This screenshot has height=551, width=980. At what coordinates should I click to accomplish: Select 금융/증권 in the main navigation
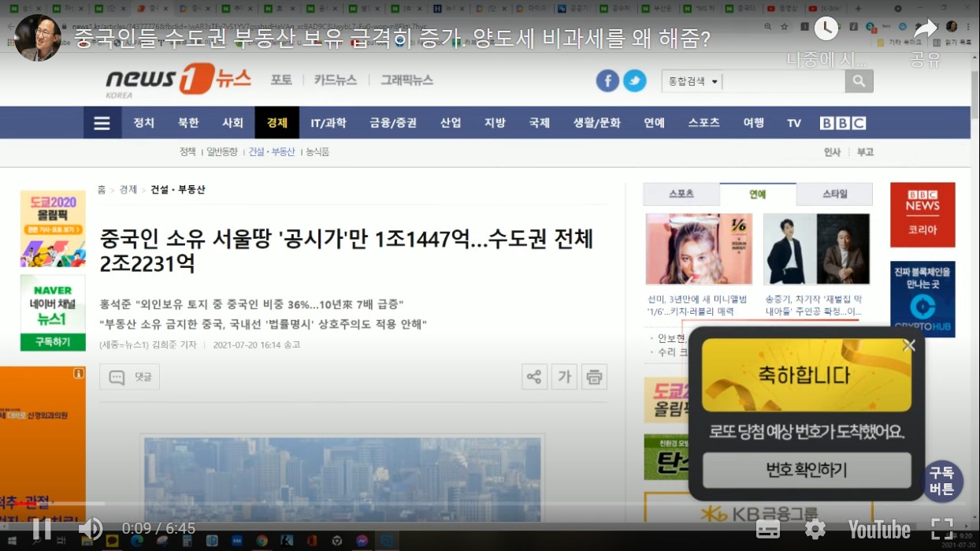pos(393,123)
